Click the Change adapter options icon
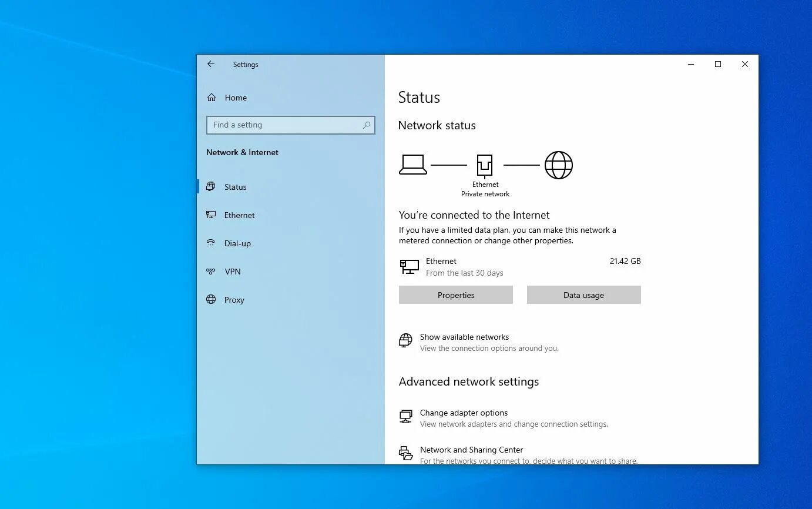Screen dimensions: 812x509 (x=405, y=417)
